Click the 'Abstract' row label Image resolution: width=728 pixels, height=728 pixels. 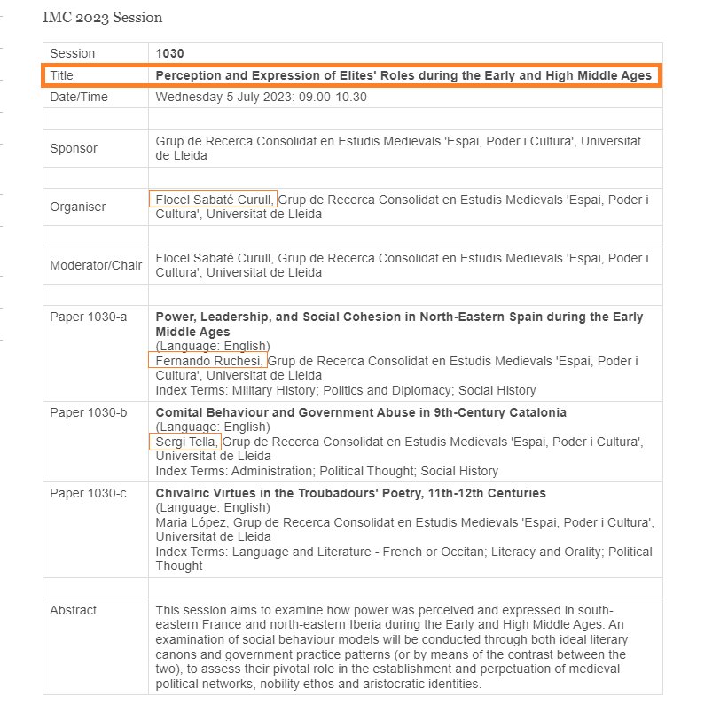[x=74, y=610]
